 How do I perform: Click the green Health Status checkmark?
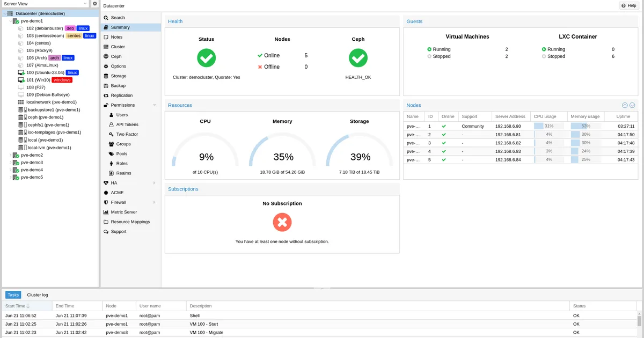(x=207, y=58)
